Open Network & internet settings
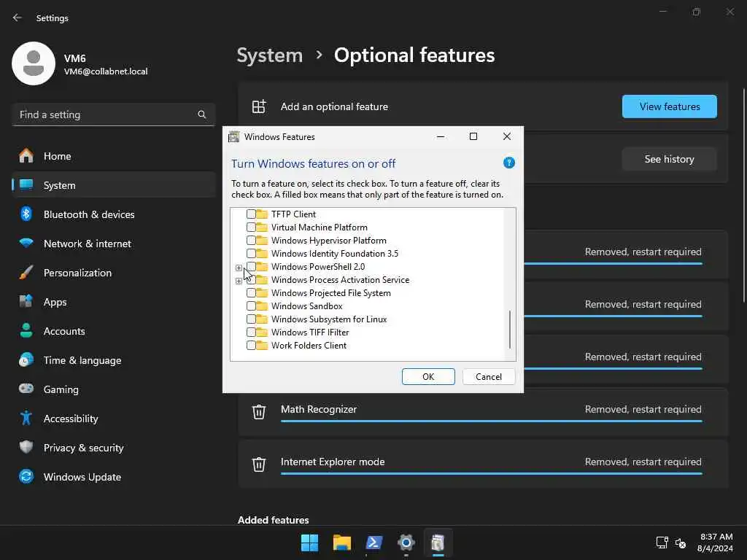The image size is (747, 560). (113, 244)
